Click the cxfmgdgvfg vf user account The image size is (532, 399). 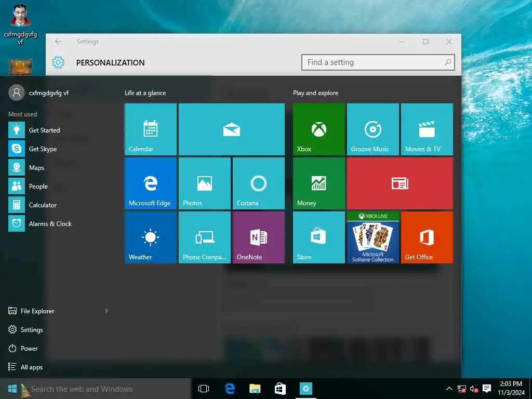[x=38, y=92]
